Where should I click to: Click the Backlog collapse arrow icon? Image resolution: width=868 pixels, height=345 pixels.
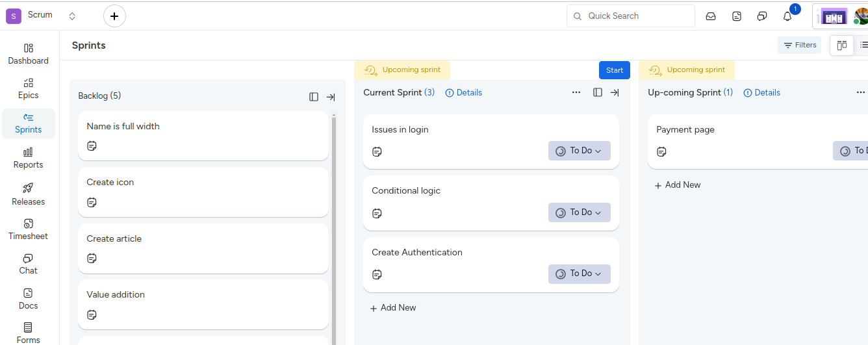tap(331, 97)
